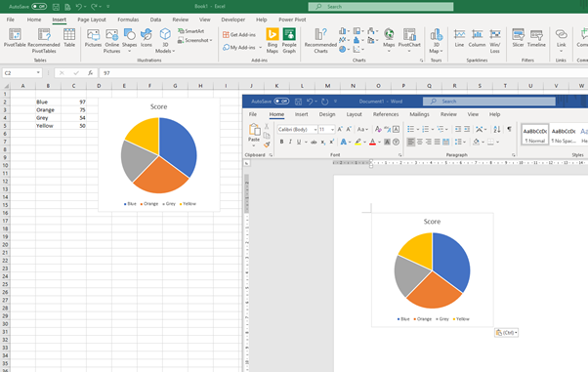Insert a Table in Excel

69,38
